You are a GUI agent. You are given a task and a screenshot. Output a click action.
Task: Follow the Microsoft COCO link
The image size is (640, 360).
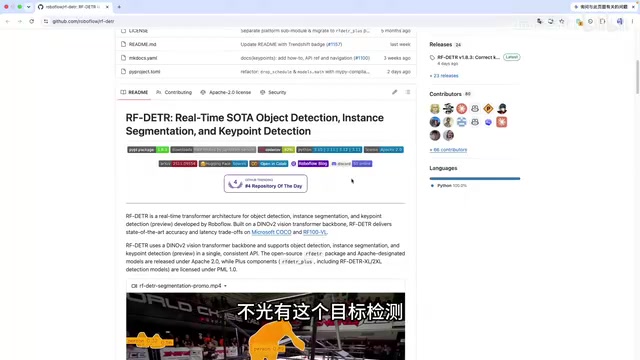(271, 232)
